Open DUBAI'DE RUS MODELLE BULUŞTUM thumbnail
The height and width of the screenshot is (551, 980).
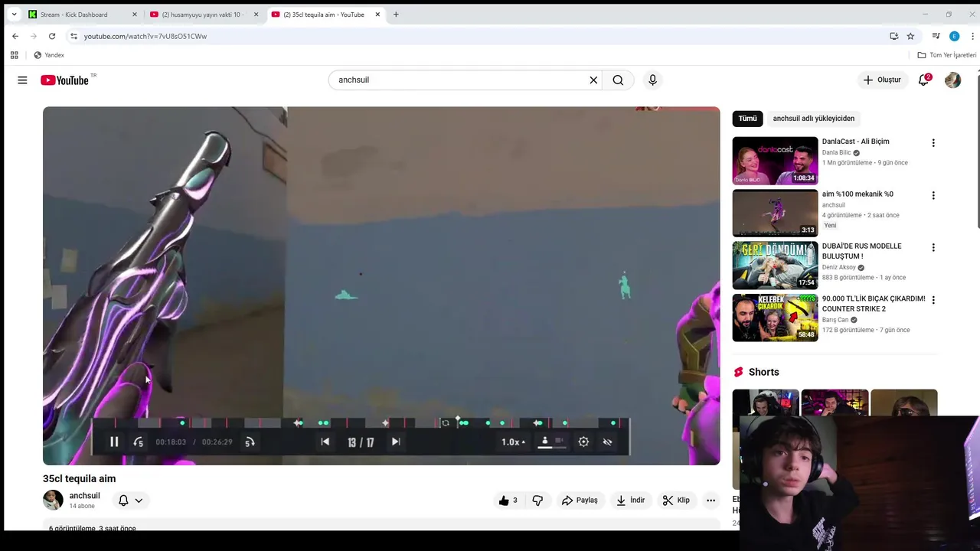[x=775, y=266]
